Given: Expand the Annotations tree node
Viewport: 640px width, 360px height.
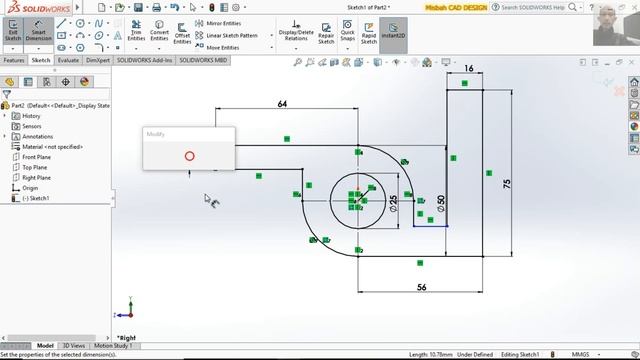Looking at the screenshot, I should (x=5, y=136).
